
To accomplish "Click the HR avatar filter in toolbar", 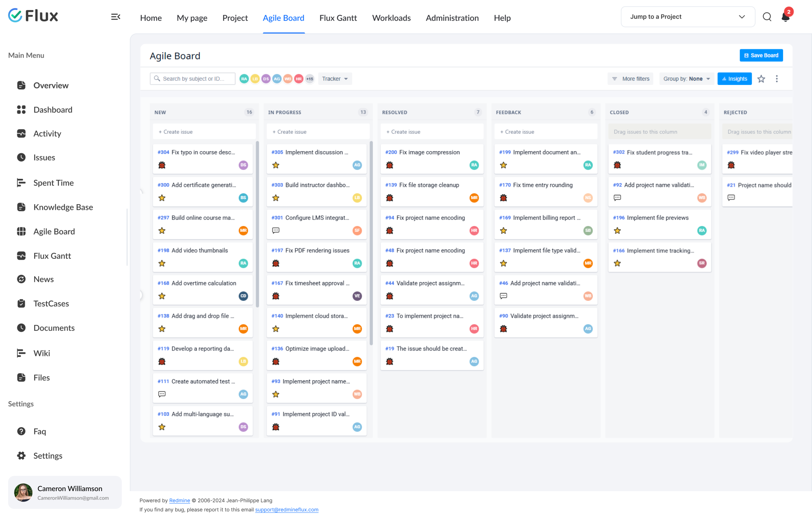I will pyautogui.click(x=298, y=79).
